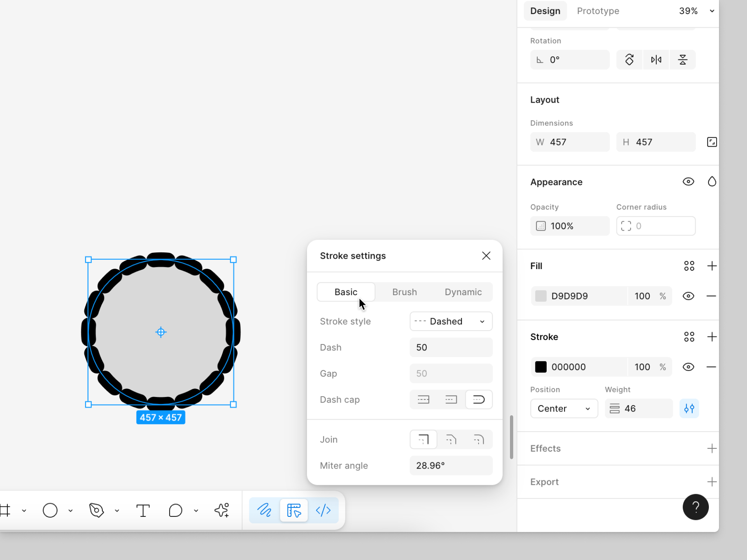Switch to Dev Mode code icon
This screenshot has width=747, height=560.
point(323,510)
